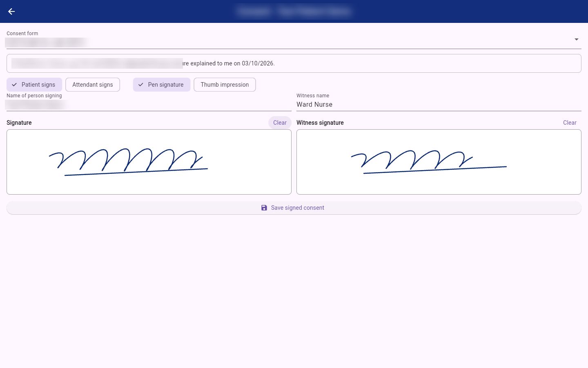This screenshot has height=368, width=588.
Task: Click the consent statement text box
Action: tap(294, 63)
